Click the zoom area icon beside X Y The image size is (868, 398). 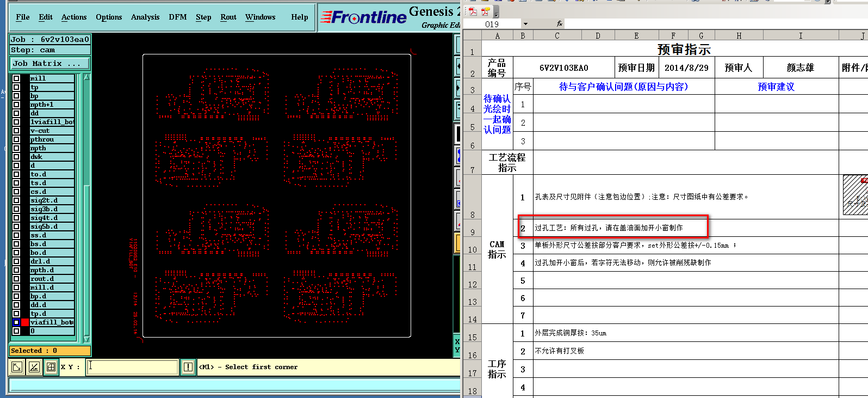[17, 367]
